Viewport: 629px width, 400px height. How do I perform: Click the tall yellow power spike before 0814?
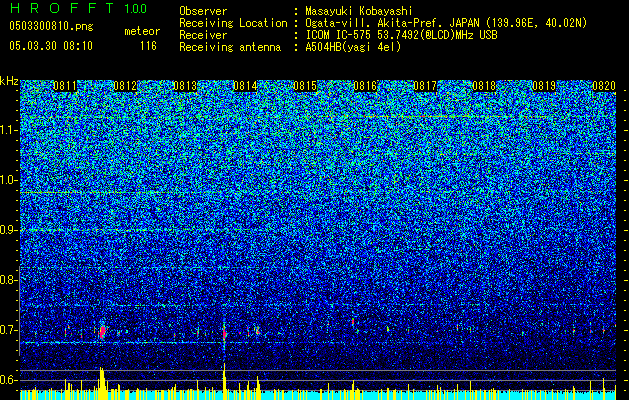pyautogui.click(x=224, y=381)
